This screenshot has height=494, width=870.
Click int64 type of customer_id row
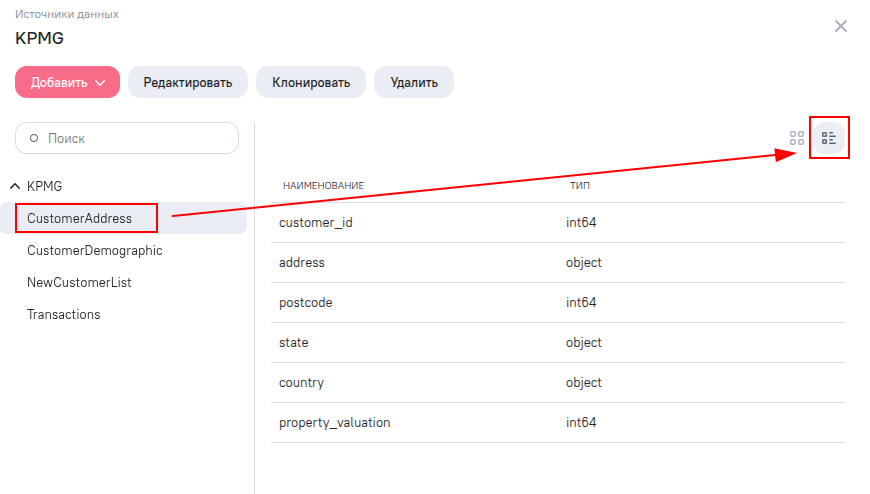tap(581, 223)
